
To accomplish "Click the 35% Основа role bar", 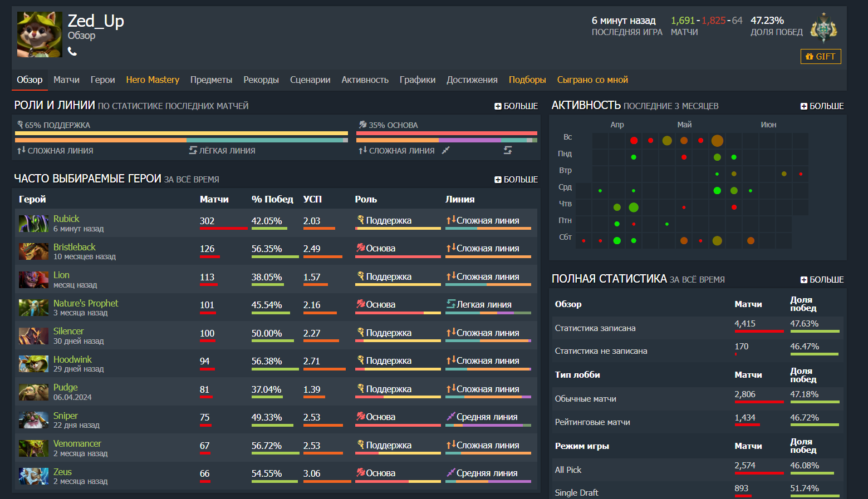I will (447, 134).
